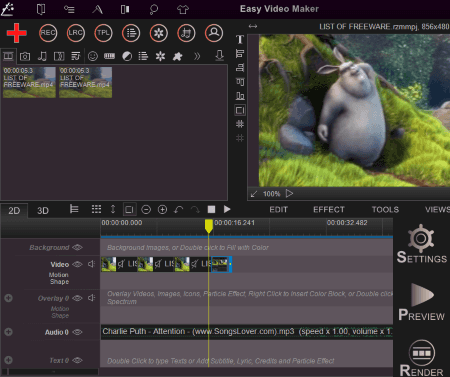
Task: Click the download import arrow icon
Action: [219, 55]
